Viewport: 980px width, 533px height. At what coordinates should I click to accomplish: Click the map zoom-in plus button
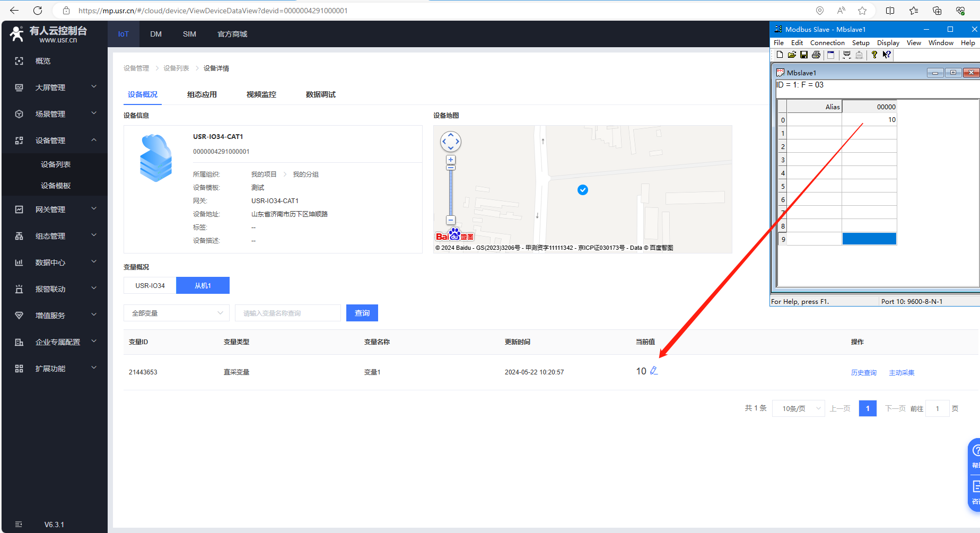tap(451, 160)
